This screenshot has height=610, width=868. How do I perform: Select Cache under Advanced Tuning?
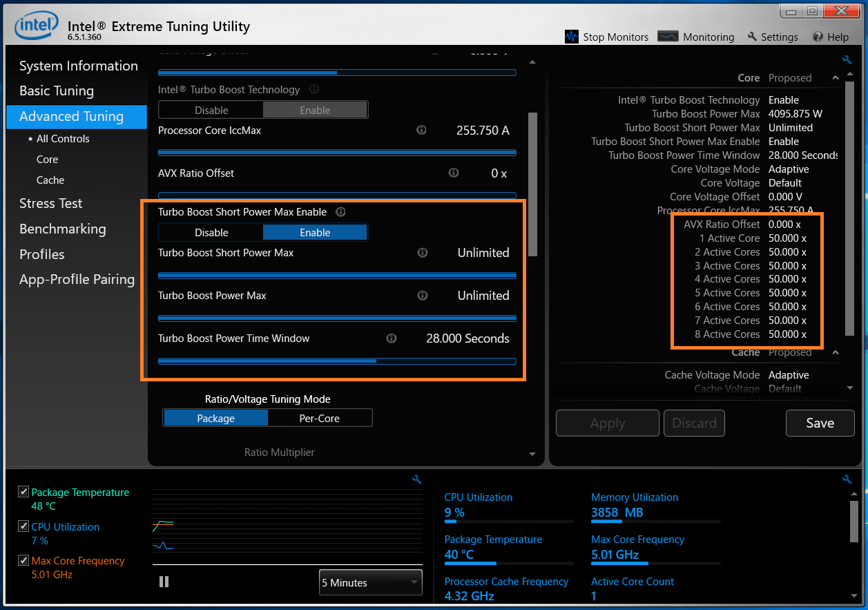tap(50, 180)
